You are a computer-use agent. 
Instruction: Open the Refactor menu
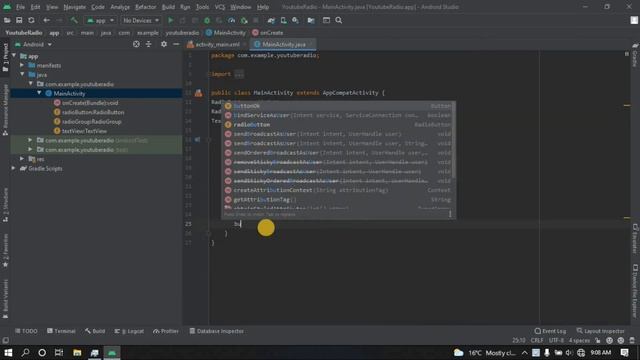[x=145, y=7]
